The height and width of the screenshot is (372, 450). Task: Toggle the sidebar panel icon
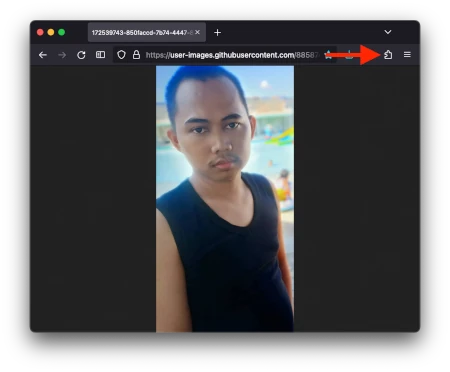pos(100,55)
